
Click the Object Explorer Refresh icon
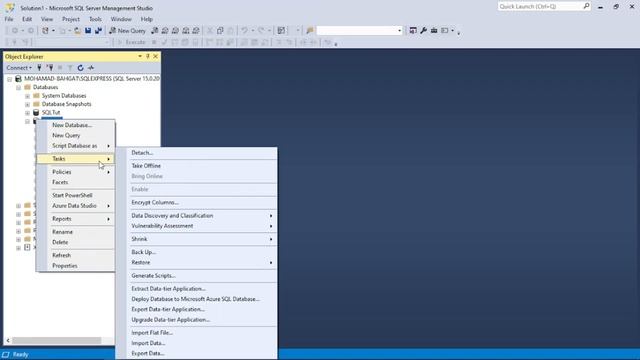(80, 68)
